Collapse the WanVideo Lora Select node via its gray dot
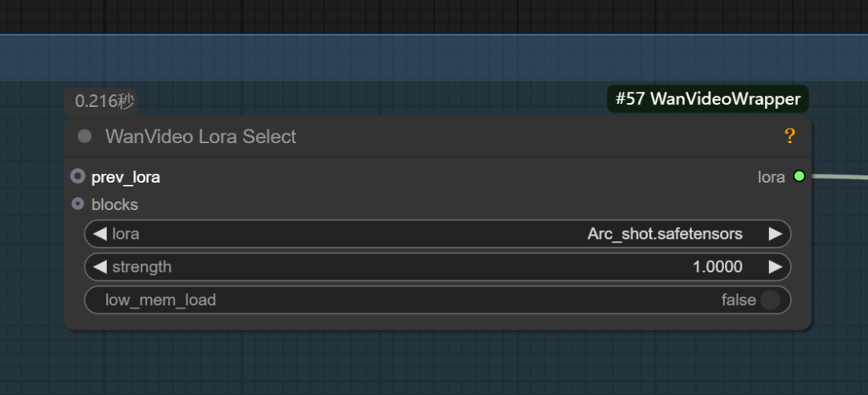 tap(84, 136)
